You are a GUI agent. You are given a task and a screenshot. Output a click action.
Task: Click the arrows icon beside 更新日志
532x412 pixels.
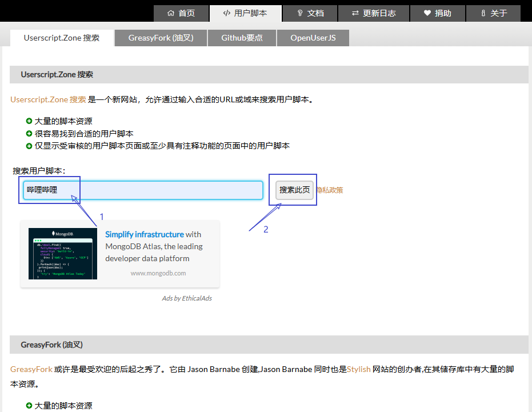tap(355, 13)
